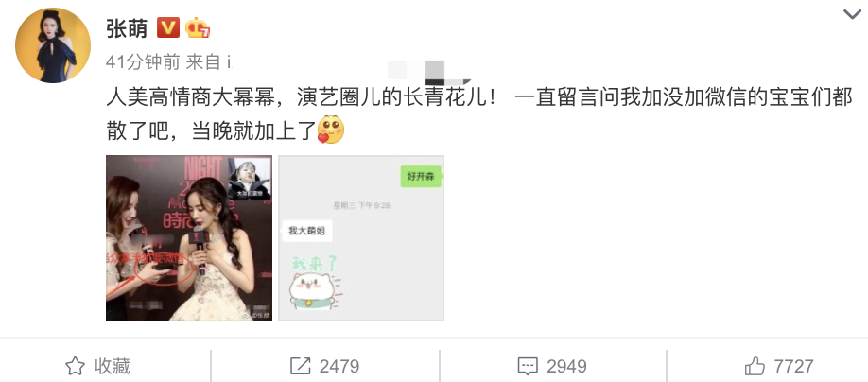The height and width of the screenshot is (382, 868).
Task: Click the orange verified V badge
Action: click(168, 27)
